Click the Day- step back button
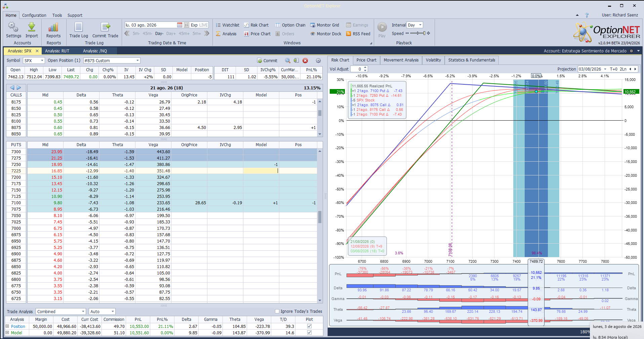 coord(159,34)
